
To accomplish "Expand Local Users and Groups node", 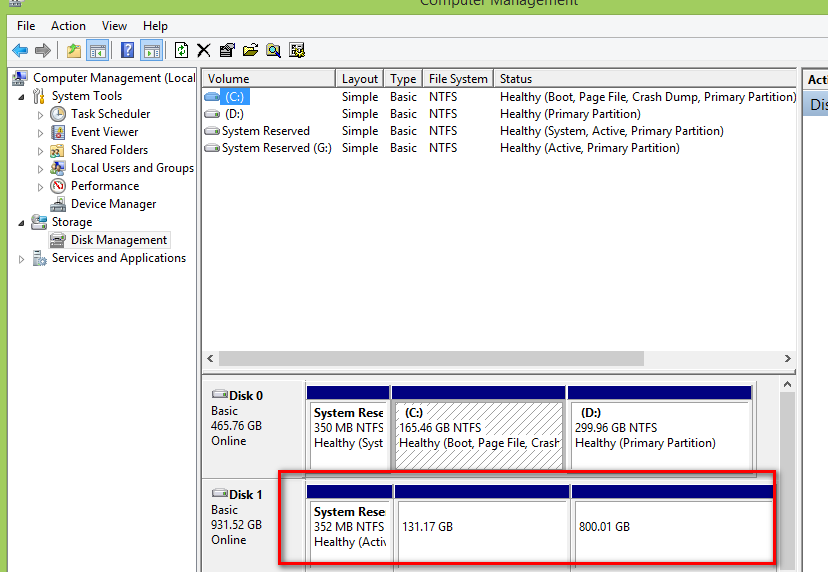I will click(40, 169).
